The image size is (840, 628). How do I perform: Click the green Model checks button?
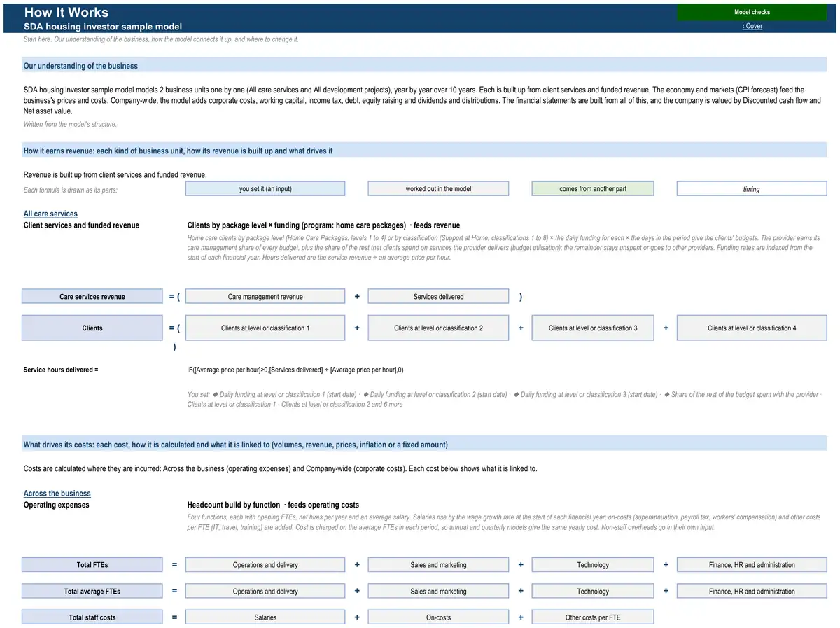point(752,12)
